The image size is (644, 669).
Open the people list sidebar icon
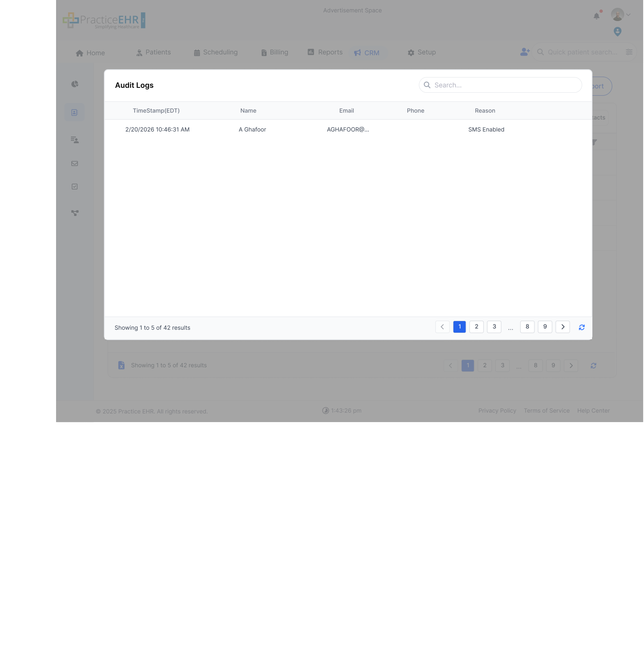coord(75,140)
